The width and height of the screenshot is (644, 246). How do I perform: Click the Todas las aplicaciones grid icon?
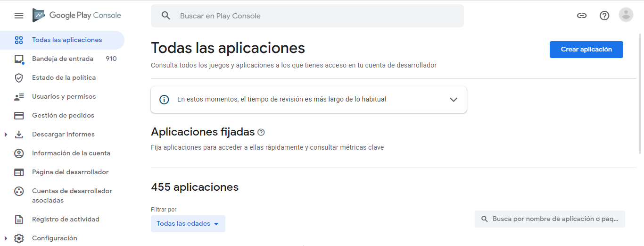(x=19, y=40)
